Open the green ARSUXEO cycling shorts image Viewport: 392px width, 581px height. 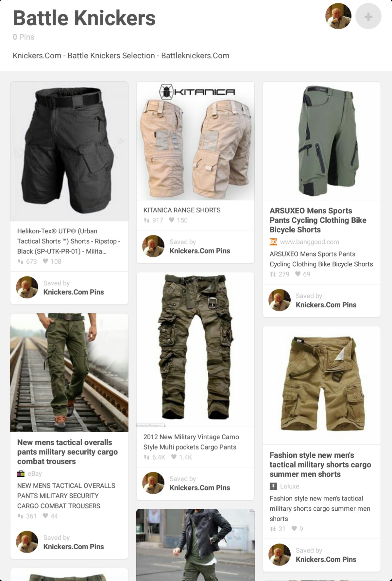322,141
